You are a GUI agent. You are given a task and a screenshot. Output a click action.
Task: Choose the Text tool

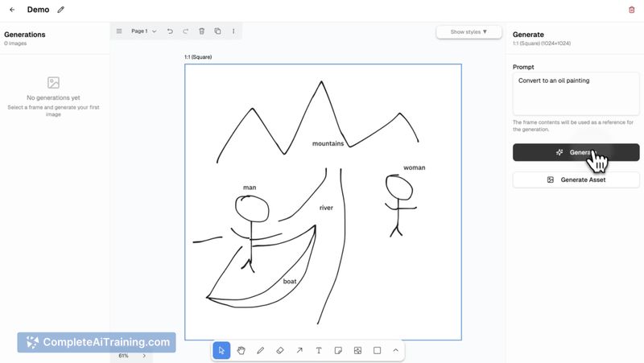click(x=319, y=350)
